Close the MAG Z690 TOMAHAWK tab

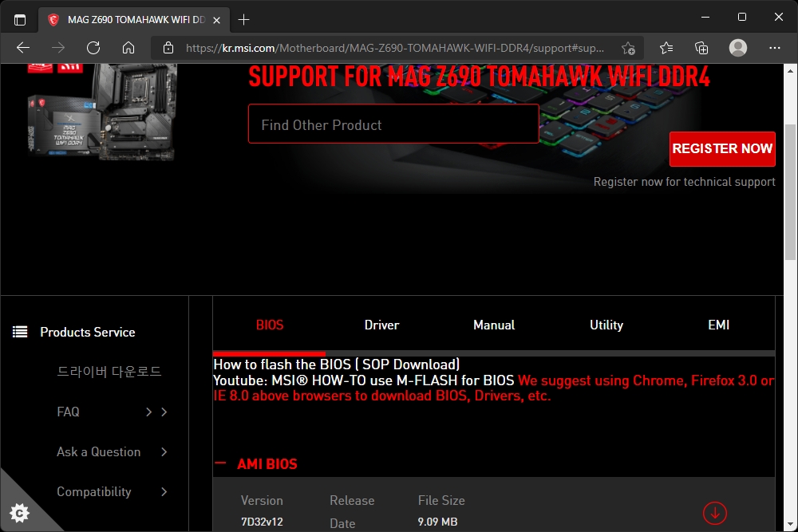(216, 21)
